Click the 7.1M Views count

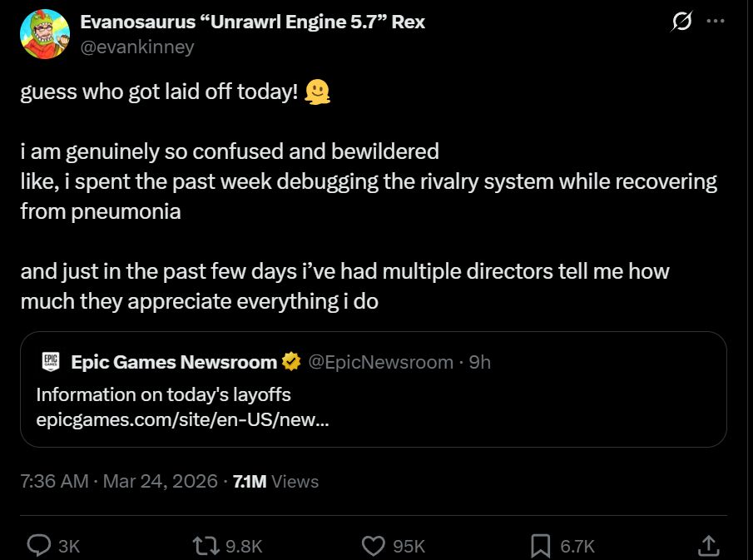click(276, 481)
